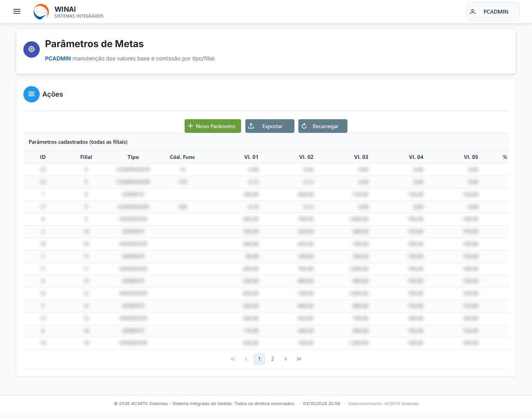Image resolution: width=532 pixels, height=418 pixels.
Task: Click the Vl. 02 column header
Action: (306, 157)
